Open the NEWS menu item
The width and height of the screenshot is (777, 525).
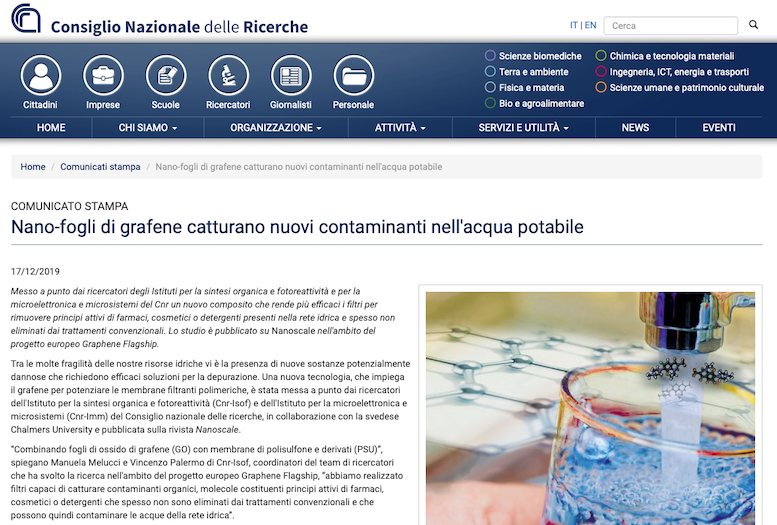pos(635,127)
